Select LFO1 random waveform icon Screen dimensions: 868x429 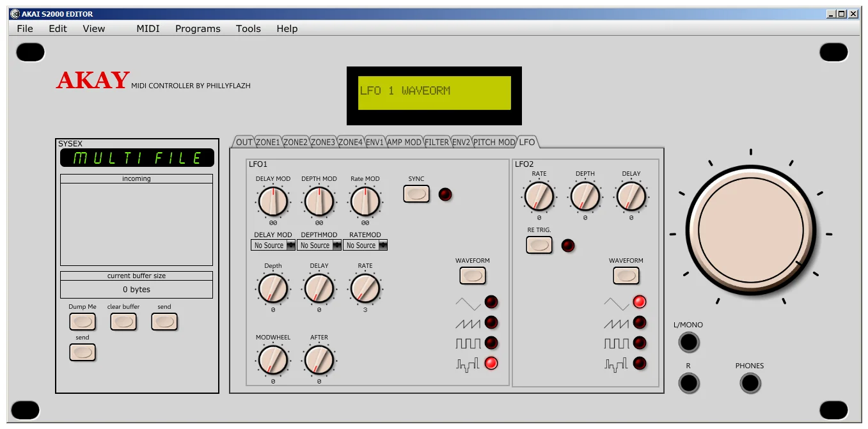tap(468, 364)
